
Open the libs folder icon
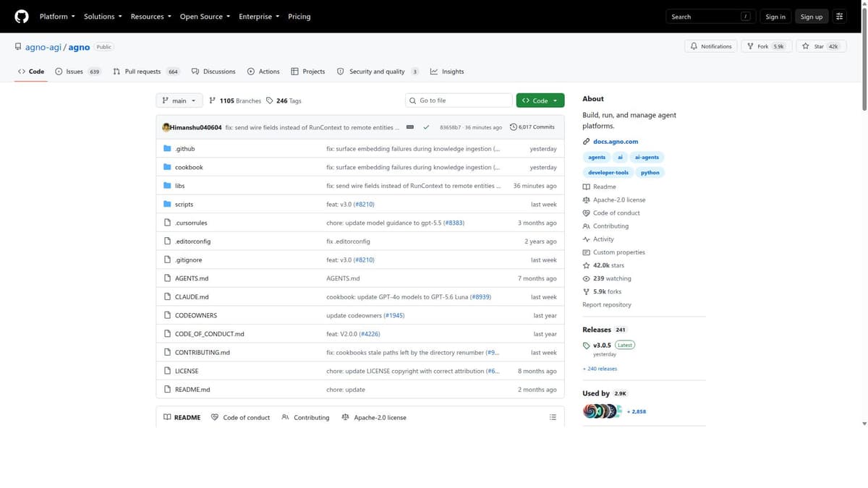click(x=167, y=186)
